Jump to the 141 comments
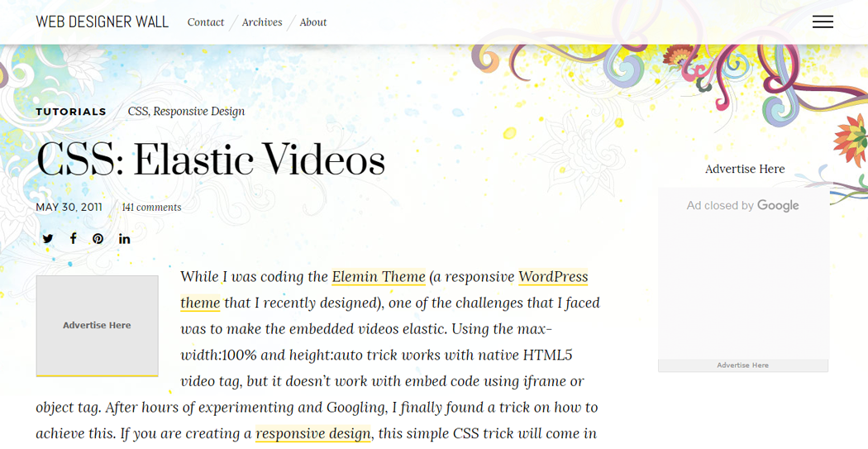Image resolution: width=868 pixels, height=449 pixels. [151, 208]
